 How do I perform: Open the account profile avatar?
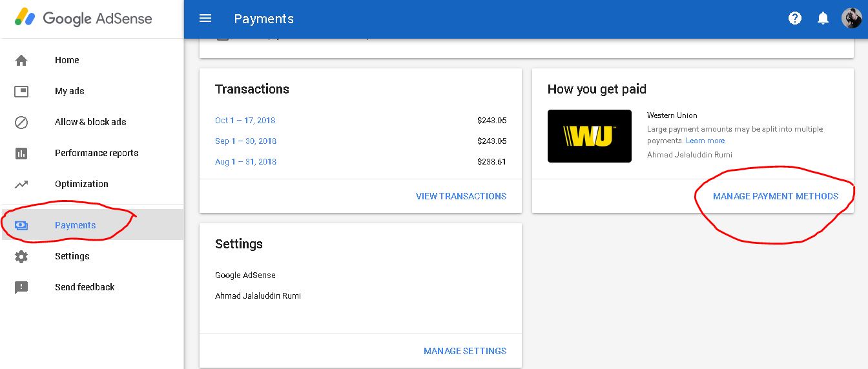(x=851, y=18)
